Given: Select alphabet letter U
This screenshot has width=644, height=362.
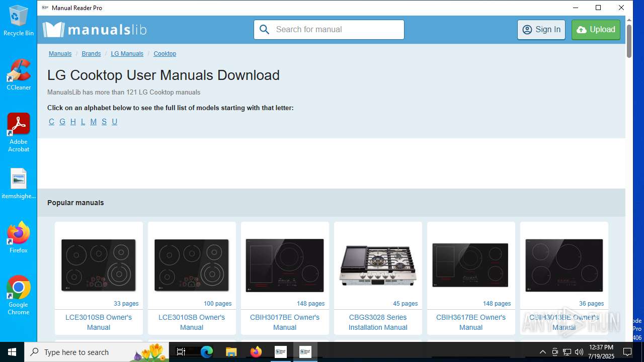Looking at the screenshot, I should 115,122.
